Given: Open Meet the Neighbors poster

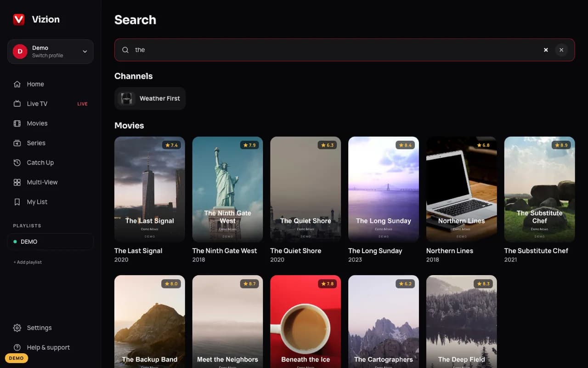Looking at the screenshot, I should coord(228,322).
